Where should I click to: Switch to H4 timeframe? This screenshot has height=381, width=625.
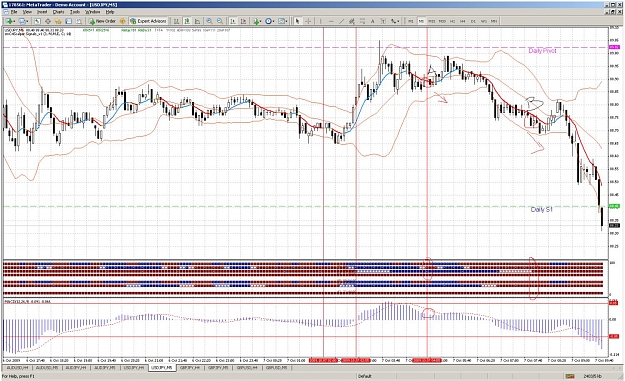(x=463, y=21)
